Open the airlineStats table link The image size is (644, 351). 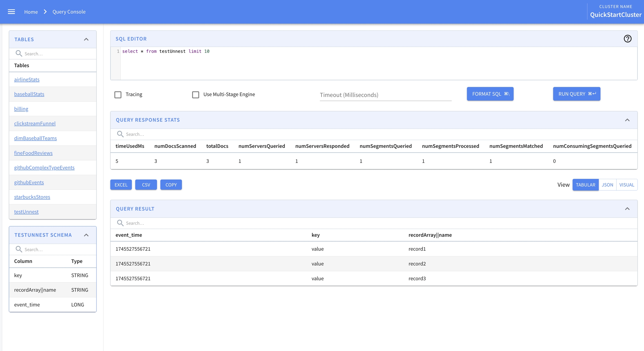click(27, 80)
